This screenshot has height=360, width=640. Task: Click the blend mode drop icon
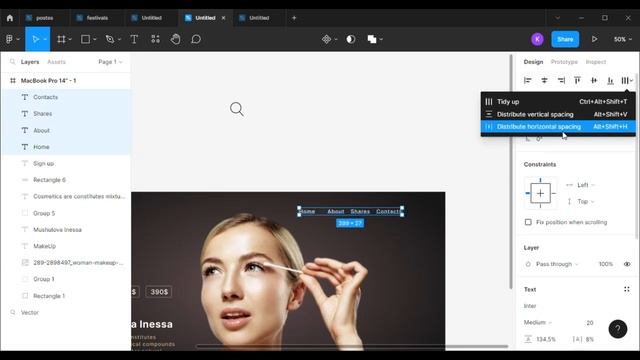(x=528, y=264)
